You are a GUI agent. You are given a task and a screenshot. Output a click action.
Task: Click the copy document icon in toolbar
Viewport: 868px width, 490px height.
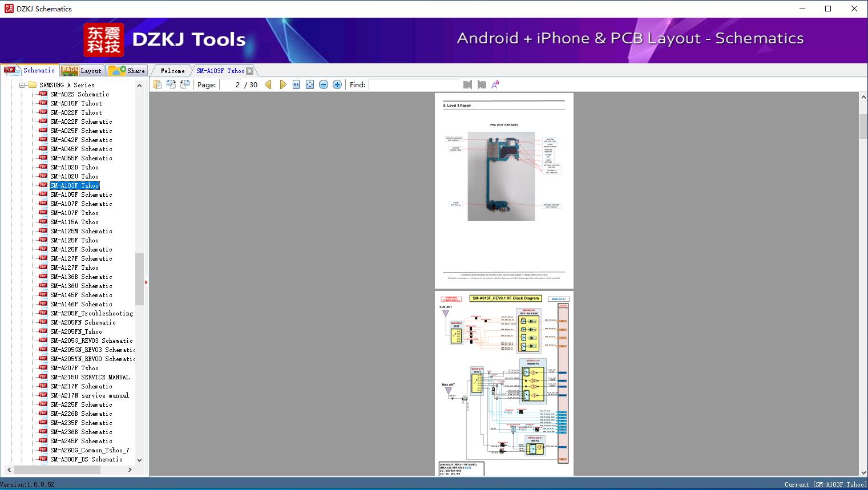158,84
